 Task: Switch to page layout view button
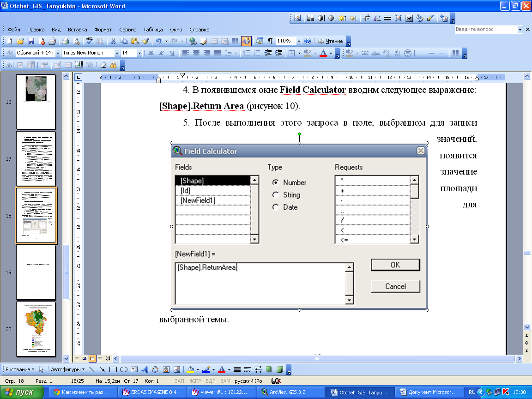pos(92,359)
